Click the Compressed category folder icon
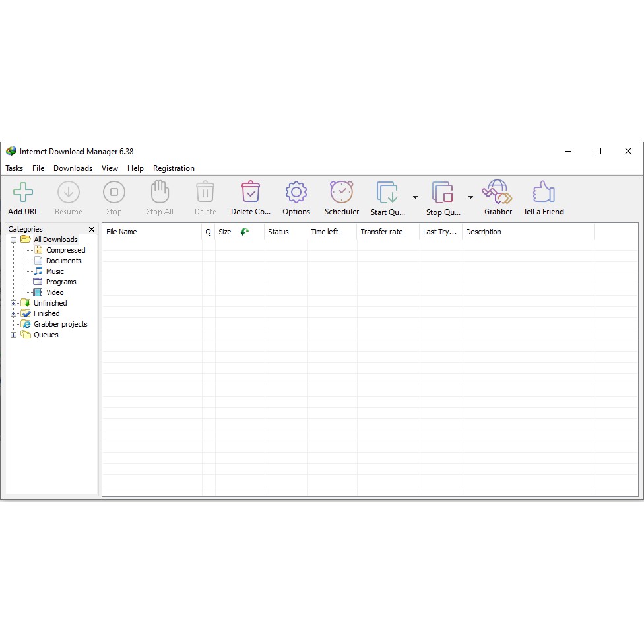This screenshot has width=644, height=644. click(x=38, y=250)
